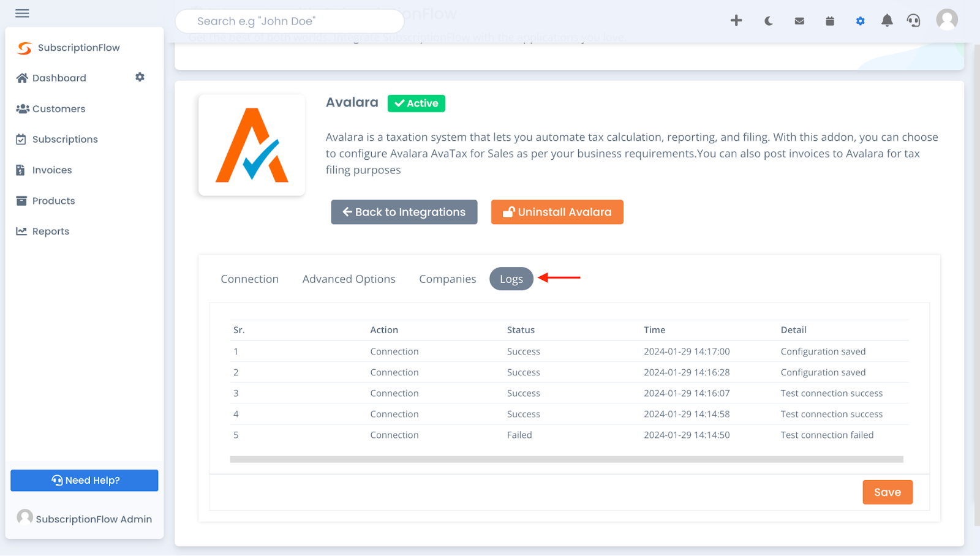Focus the search input field
The image size is (980, 556).
pyautogui.click(x=290, y=21)
